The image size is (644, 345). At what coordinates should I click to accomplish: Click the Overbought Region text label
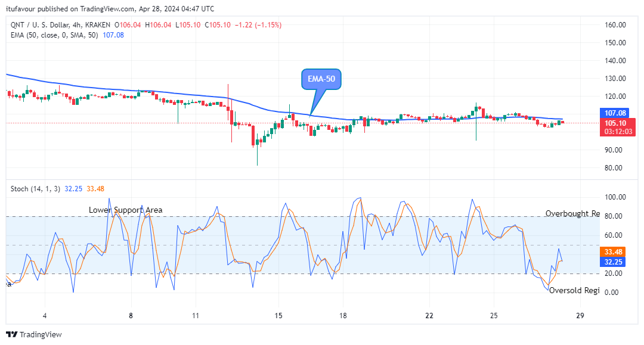pos(572,214)
